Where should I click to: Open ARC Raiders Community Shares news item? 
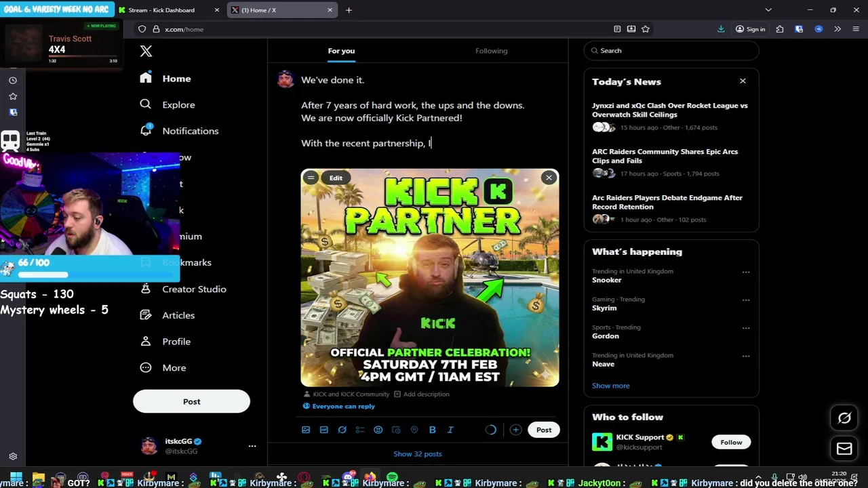(671, 163)
